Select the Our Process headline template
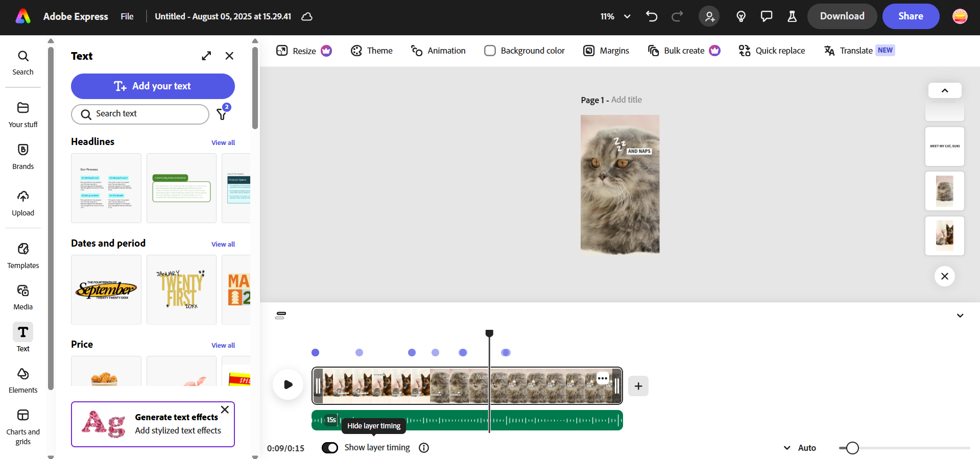The image size is (980, 459). point(106,188)
